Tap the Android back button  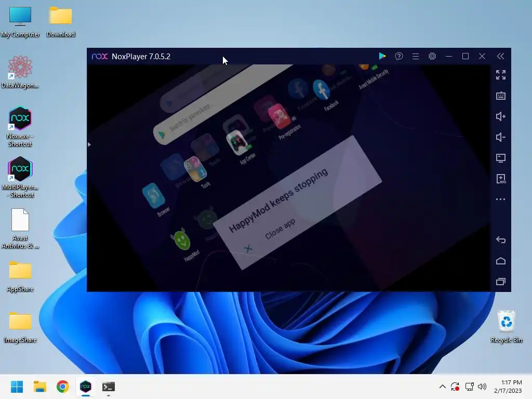(x=501, y=240)
